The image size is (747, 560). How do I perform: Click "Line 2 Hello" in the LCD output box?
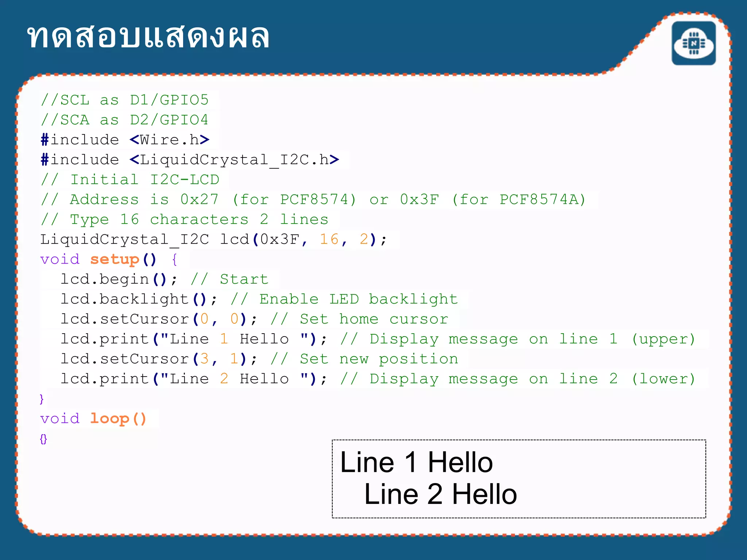click(441, 494)
